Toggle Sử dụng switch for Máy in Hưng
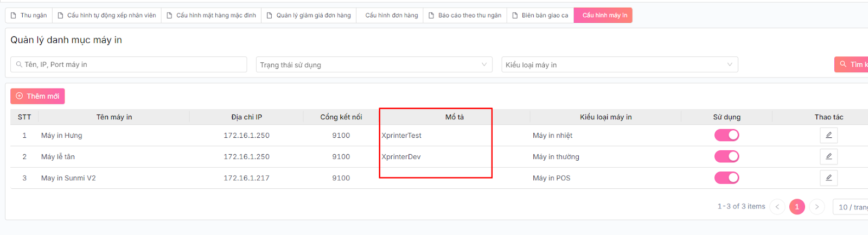 pyautogui.click(x=726, y=135)
